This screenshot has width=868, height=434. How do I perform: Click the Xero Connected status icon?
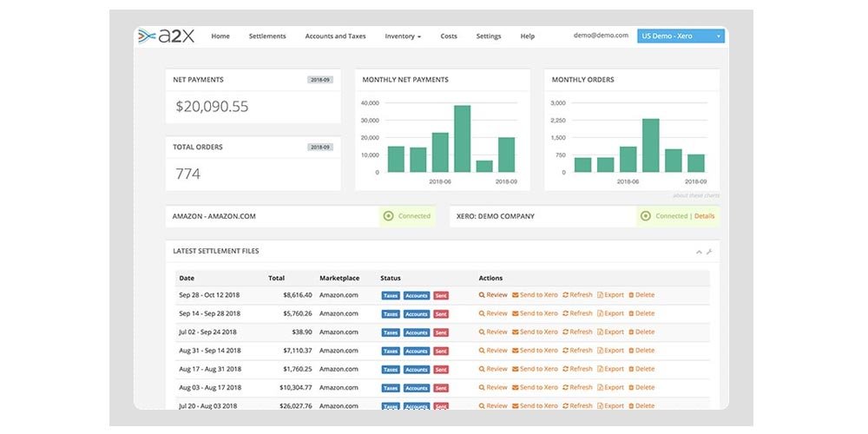[646, 216]
